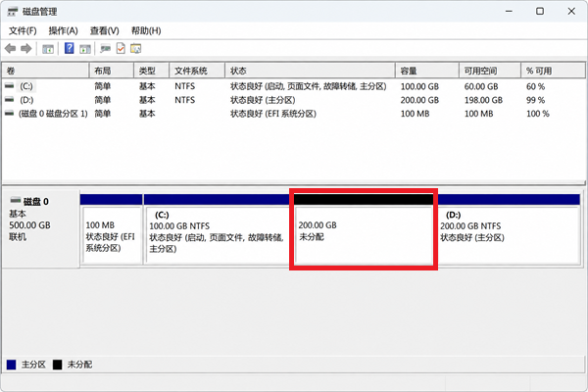588x392 pixels.
Task: Sort by the 卷 column header
Action: [x=45, y=71]
